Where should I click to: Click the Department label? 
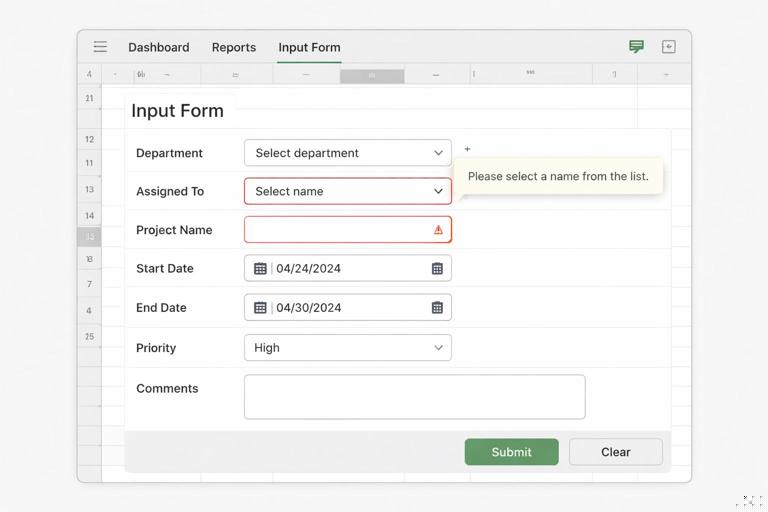coord(169,153)
